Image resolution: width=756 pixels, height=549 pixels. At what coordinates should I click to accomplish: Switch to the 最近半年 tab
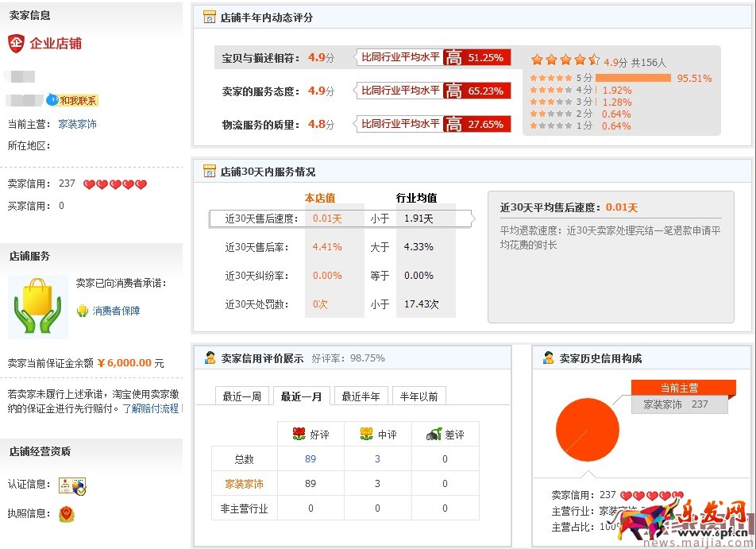pos(361,395)
